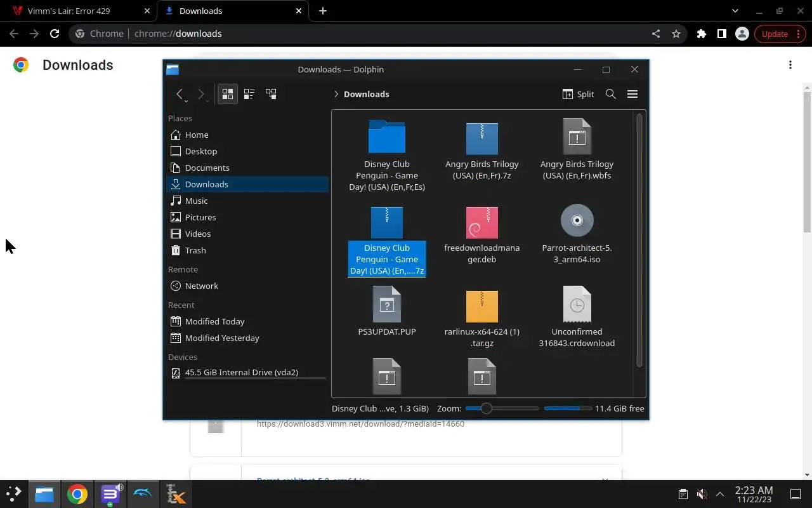Open Documents in Places panel
This screenshot has height=508, width=812.
247,168
